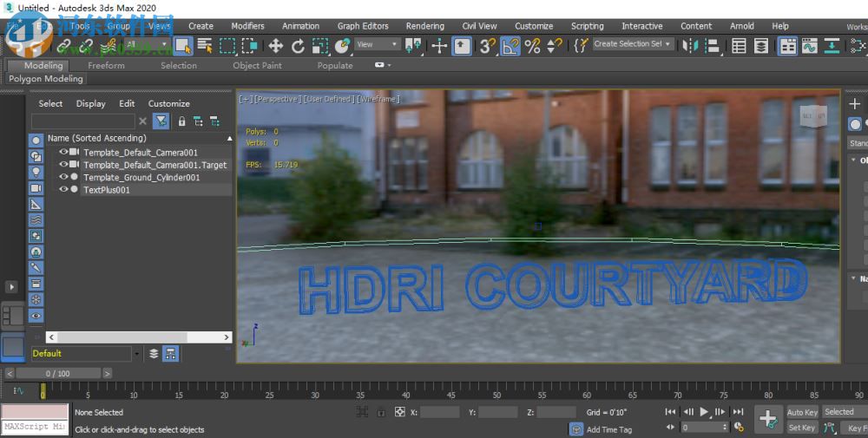Click the Bind to Space Warp icon
The image size is (868, 438).
109,46
